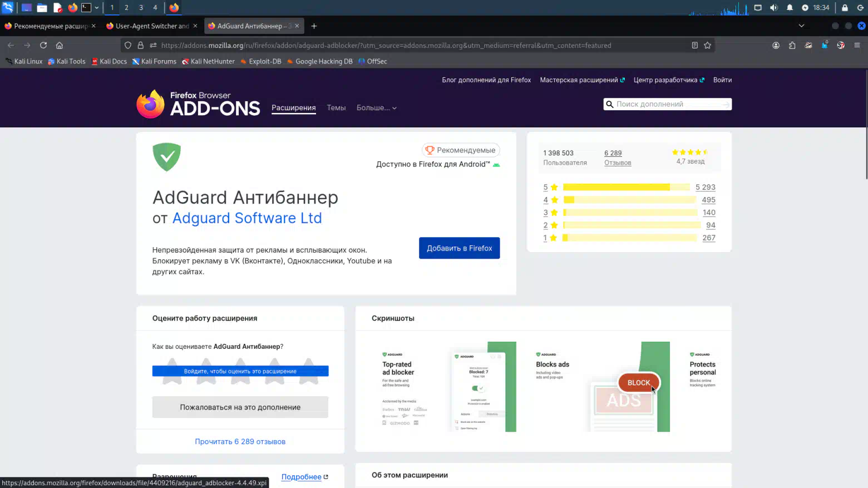Open Google Hacking DB bookmark
The width and height of the screenshot is (868, 488).
pos(320,61)
